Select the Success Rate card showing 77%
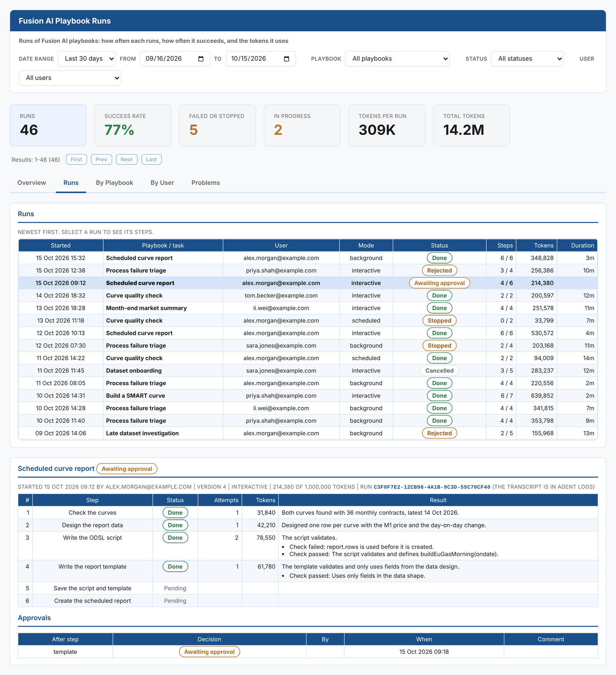The image size is (616, 675). [133, 126]
